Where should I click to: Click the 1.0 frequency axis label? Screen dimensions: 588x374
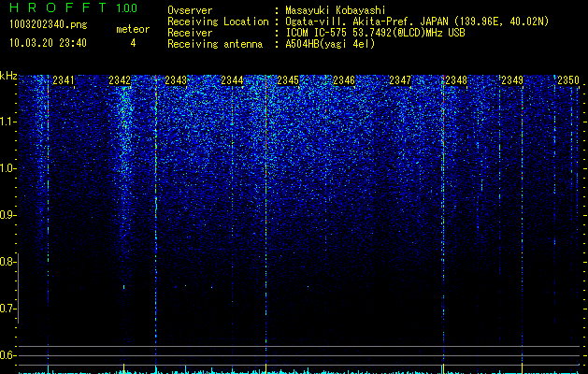click(x=8, y=168)
